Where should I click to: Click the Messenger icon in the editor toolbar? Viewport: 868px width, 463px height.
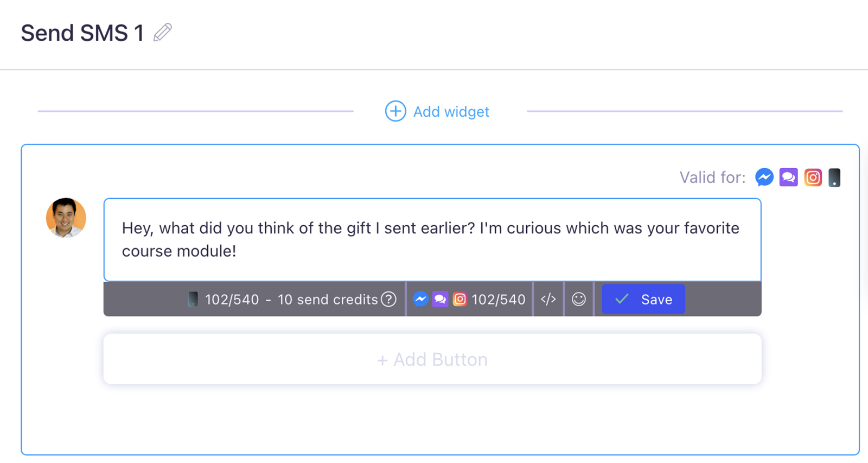(x=420, y=299)
